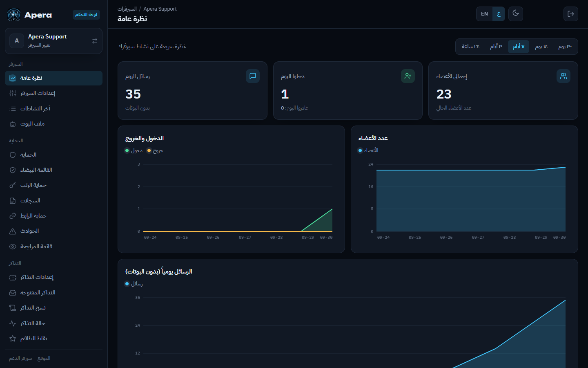Open إعدادات السيرفر sliders icon in sidebar
Viewport: 588px width, 368px height.
[13, 93]
